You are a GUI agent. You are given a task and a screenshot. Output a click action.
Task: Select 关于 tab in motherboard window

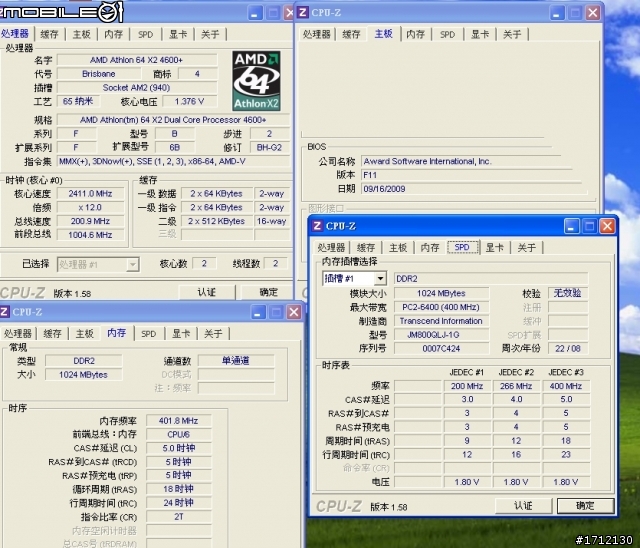click(512, 34)
